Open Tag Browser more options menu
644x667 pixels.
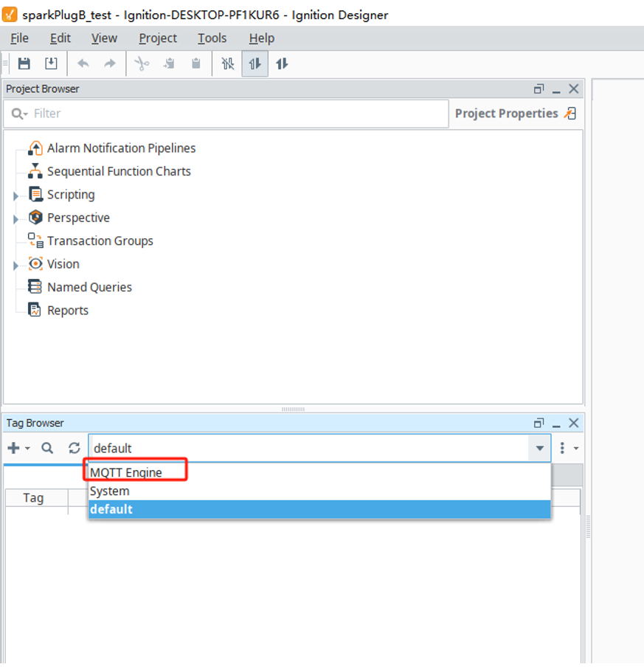tap(568, 448)
